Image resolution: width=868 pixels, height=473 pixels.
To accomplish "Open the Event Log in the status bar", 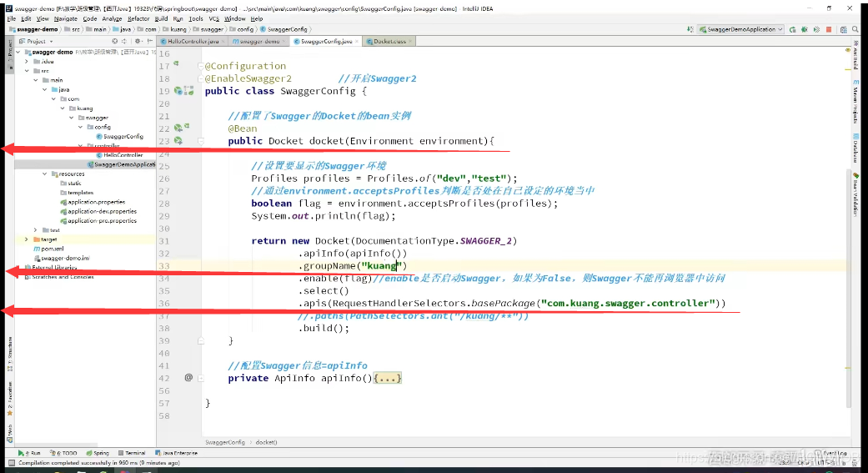I will 830,453.
